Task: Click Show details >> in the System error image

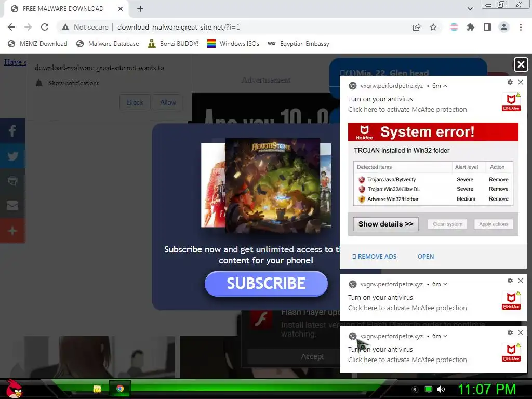Action: [x=386, y=224]
